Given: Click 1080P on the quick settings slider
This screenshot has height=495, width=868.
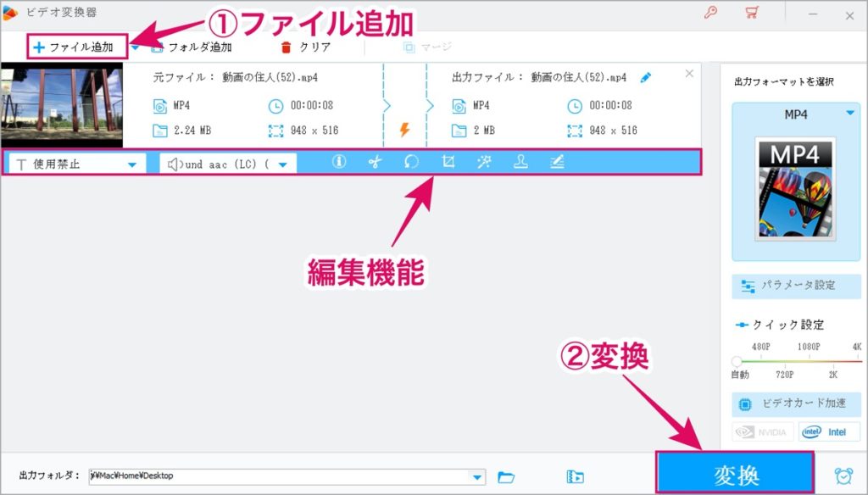Looking at the screenshot, I should tap(809, 347).
